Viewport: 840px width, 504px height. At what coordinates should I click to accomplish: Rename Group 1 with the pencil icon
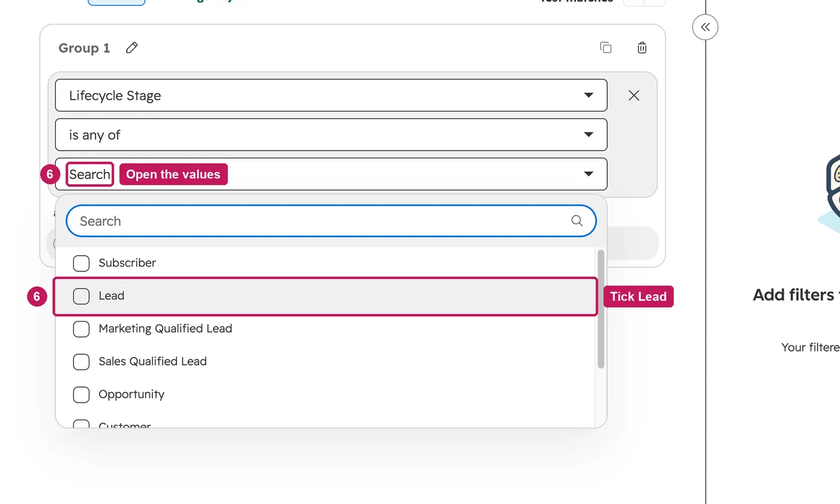coord(132,48)
